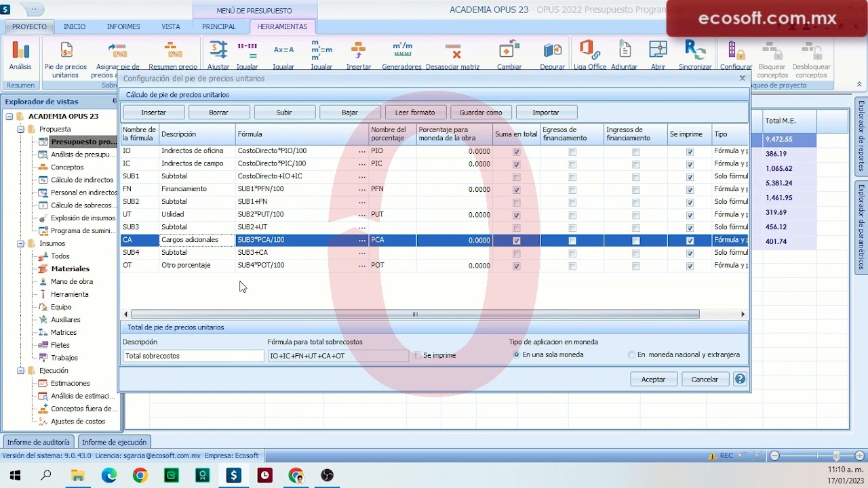The width and height of the screenshot is (868, 488).
Task: Click the Fórmula para total sobrecostos field
Action: coord(338,356)
